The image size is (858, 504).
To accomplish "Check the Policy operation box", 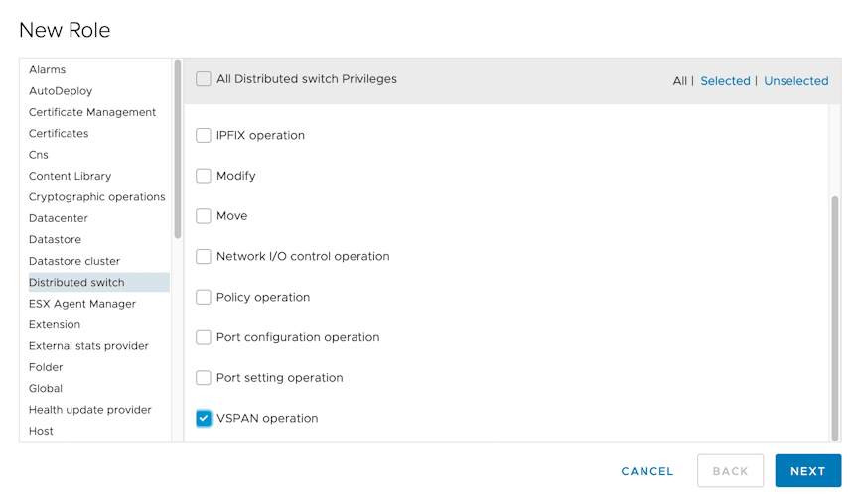I will point(203,297).
